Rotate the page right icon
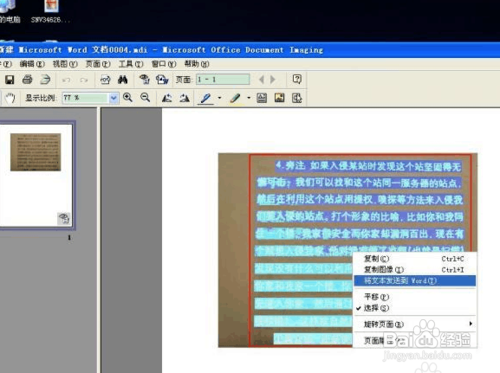The width and height of the screenshot is (500, 373). (185, 98)
